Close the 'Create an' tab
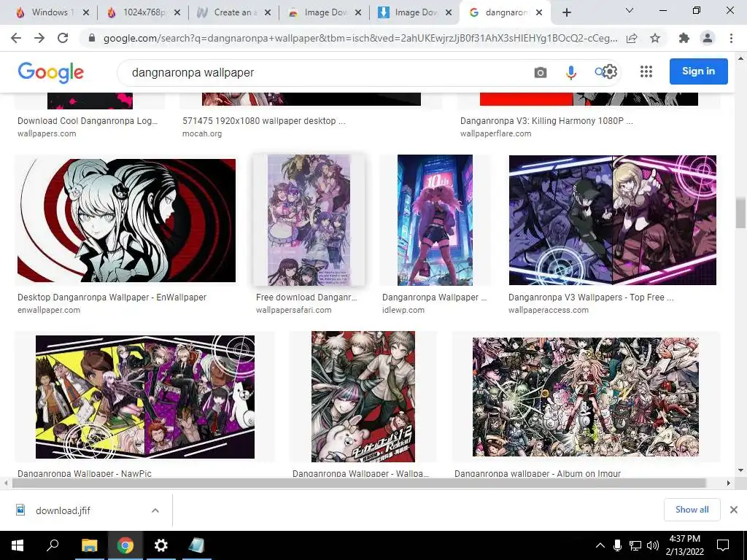The image size is (747, 560). tap(268, 12)
